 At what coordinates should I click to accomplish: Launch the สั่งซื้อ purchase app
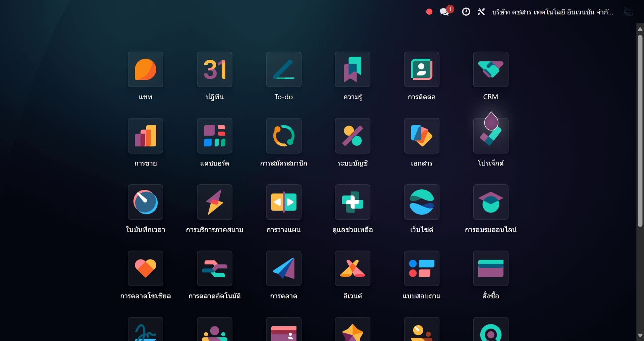point(490,269)
